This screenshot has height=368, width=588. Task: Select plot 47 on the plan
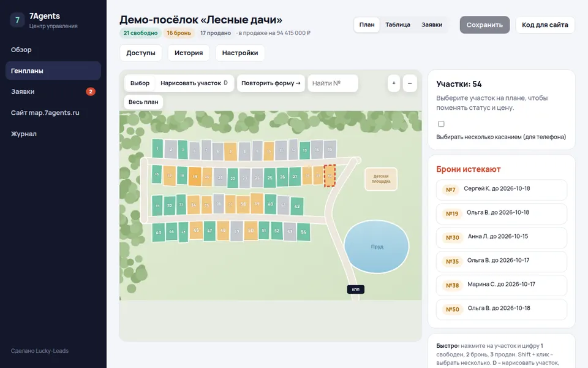point(209,231)
